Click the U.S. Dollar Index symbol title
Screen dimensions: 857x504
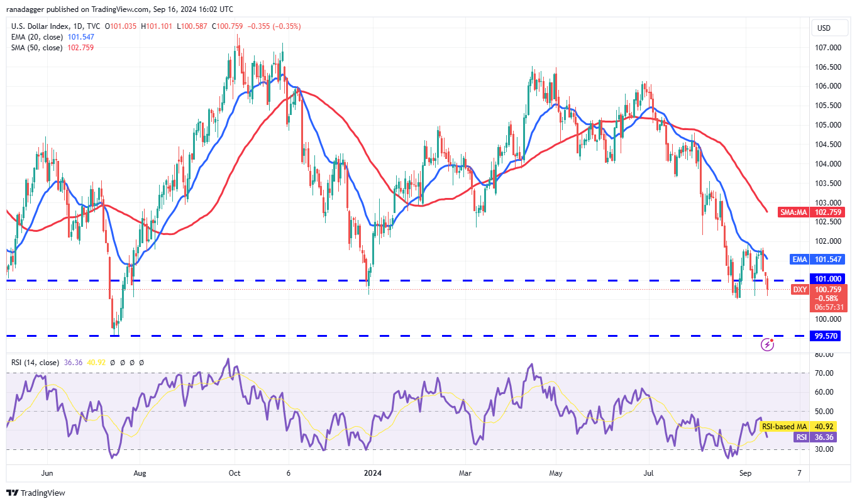40,26
